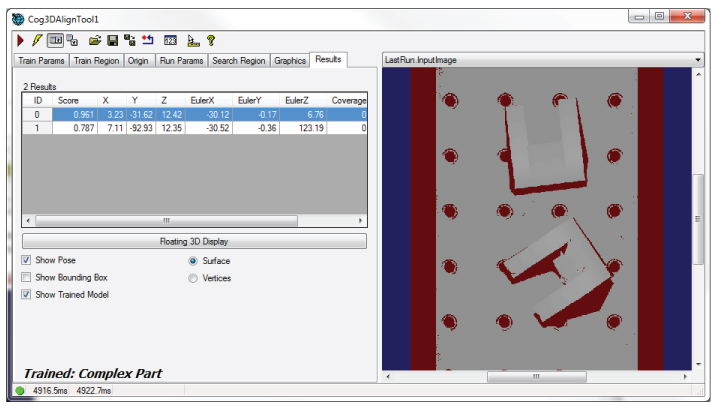
Task: Enable the Show Bounding Box checkbox
Action: coord(27,277)
